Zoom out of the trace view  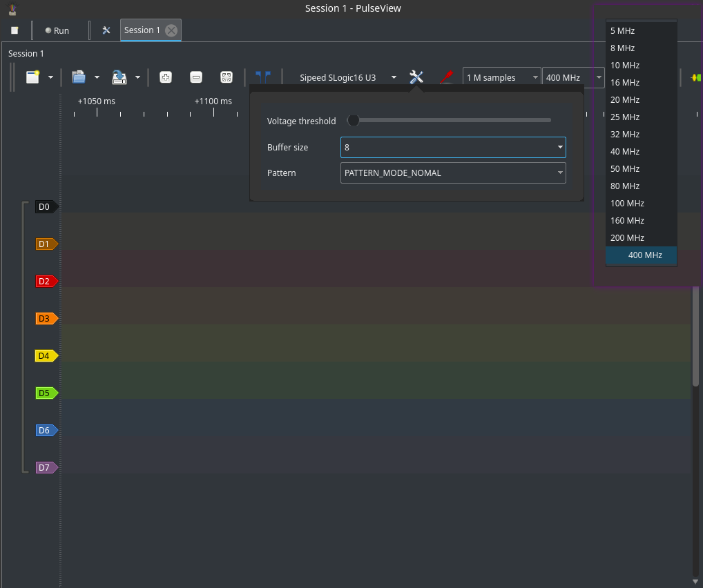tap(196, 77)
